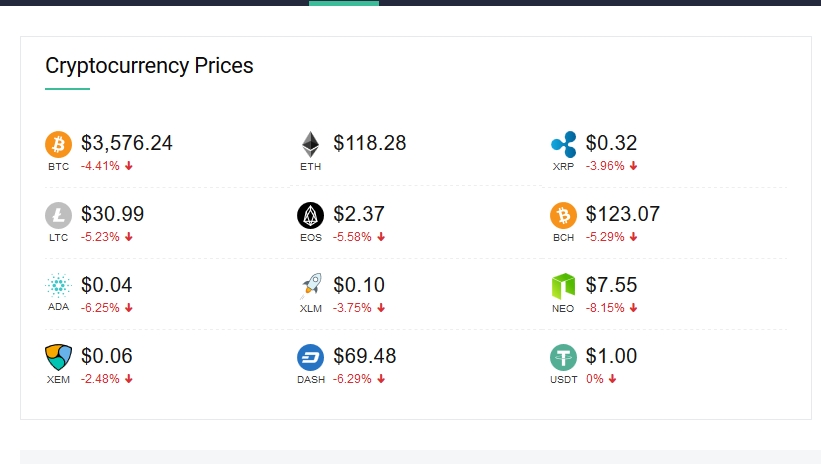Screen dimensions: 821x464
Task: Select the Tether (USDT) logo icon
Action: 563,357
